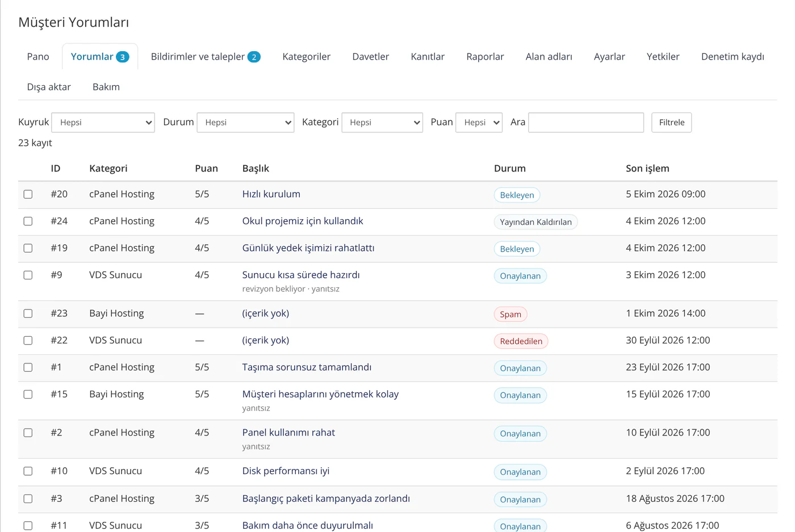Open the Raporlar tab
795x532 pixels.
tap(485, 57)
